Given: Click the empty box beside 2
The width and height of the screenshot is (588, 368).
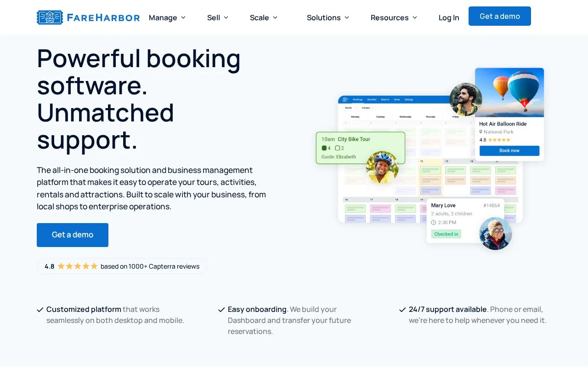Looking at the screenshot, I should (x=338, y=148).
